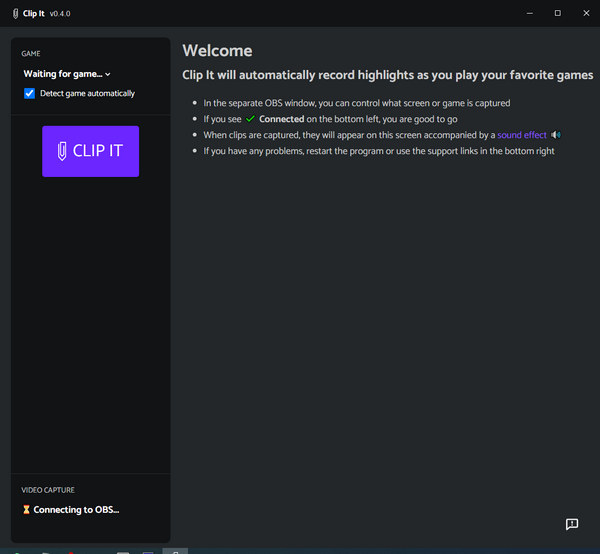
Task: Click the v0.4.0 version label
Action: [x=60, y=13]
